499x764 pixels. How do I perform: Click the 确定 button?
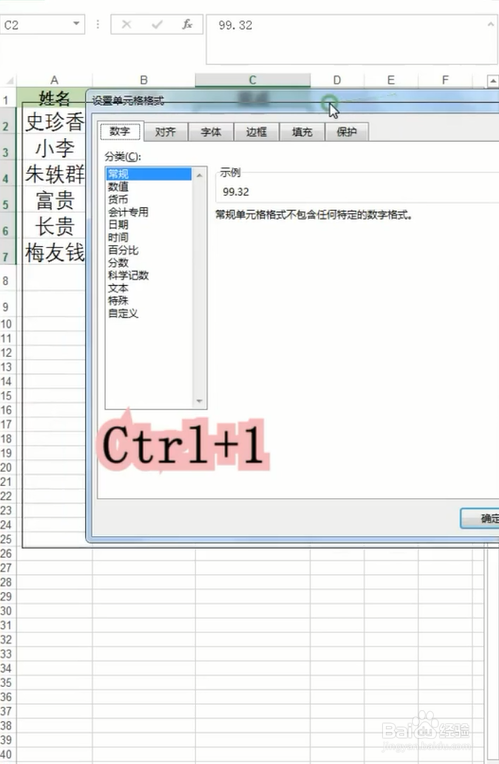pyautogui.click(x=480, y=518)
